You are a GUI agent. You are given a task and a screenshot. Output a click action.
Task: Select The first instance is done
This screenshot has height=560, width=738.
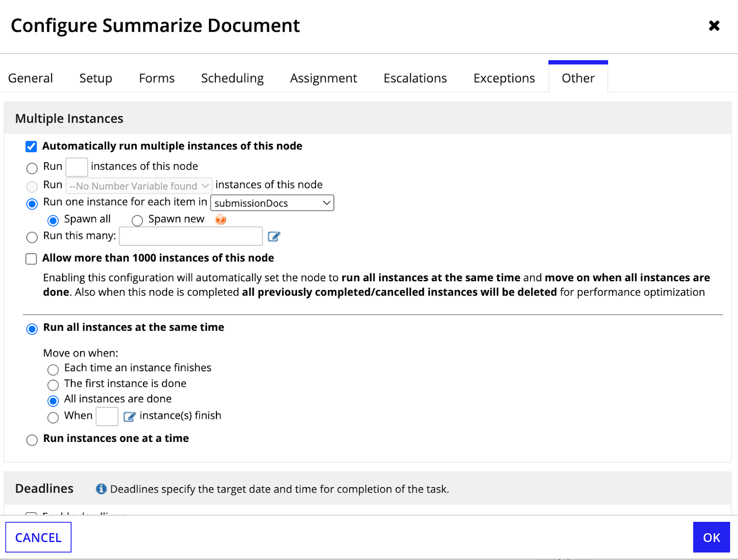pos(53,385)
